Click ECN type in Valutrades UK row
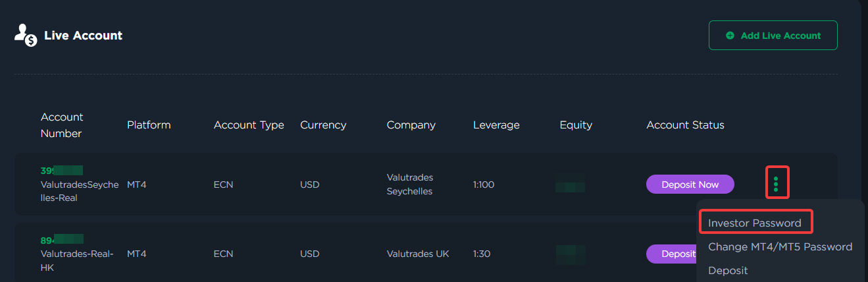The width and height of the screenshot is (868, 282). click(224, 254)
